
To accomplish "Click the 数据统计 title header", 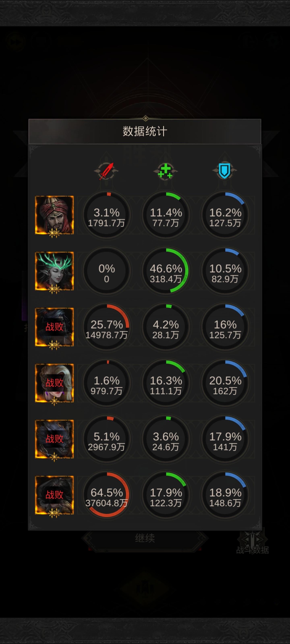I will point(145,131).
